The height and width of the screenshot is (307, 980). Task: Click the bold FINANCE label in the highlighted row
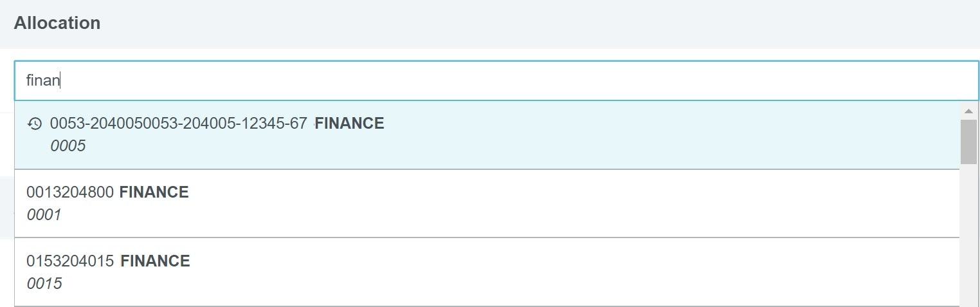coord(349,124)
